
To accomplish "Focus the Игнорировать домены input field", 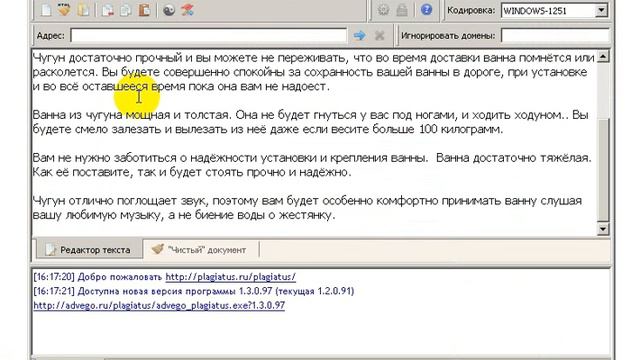I will 555,36.
